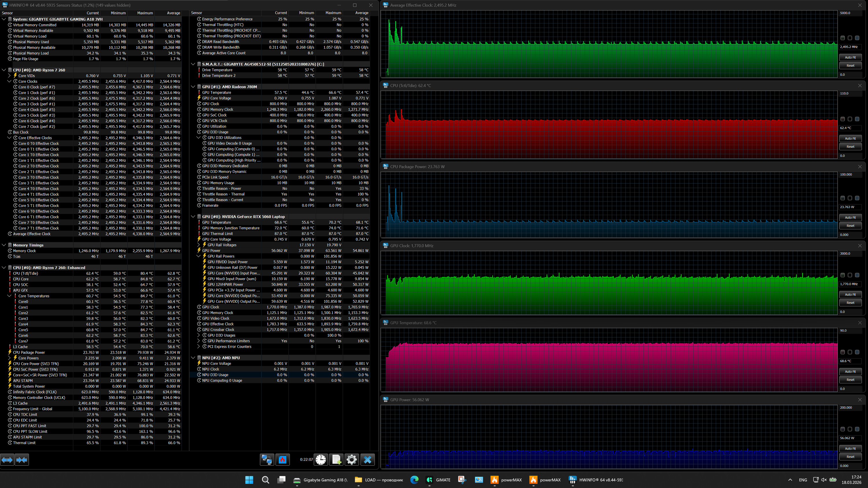The image size is (868, 488).
Task: Click the Maximum column header on left panel
Action: point(145,13)
